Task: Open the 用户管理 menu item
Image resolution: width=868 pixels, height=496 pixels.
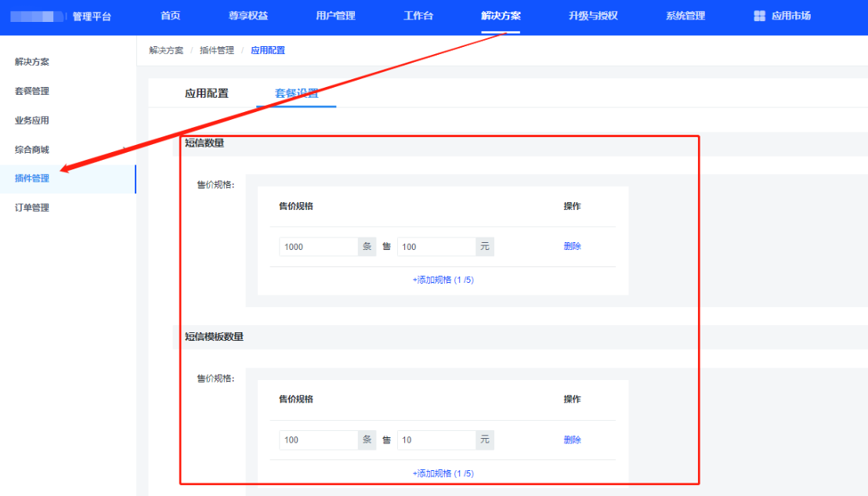Action: pyautogui.click(x=335, y=16)
